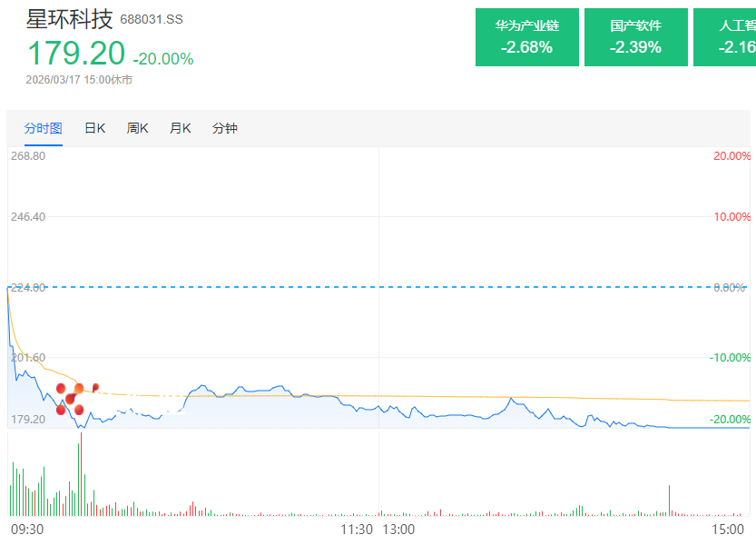Click the red dot cluster on the chart
The image size is (756, 545).
(73, 397)
